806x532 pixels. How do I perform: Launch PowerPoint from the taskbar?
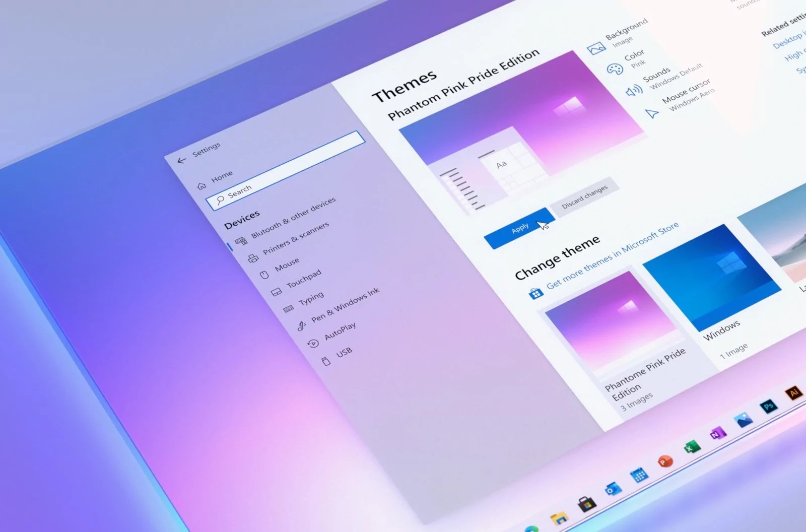pos(665,461)
